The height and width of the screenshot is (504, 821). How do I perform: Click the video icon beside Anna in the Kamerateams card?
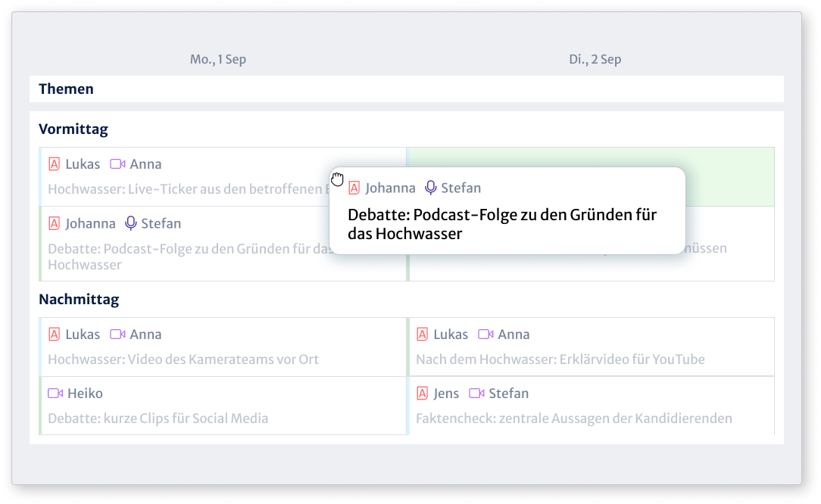click(117, 334)
